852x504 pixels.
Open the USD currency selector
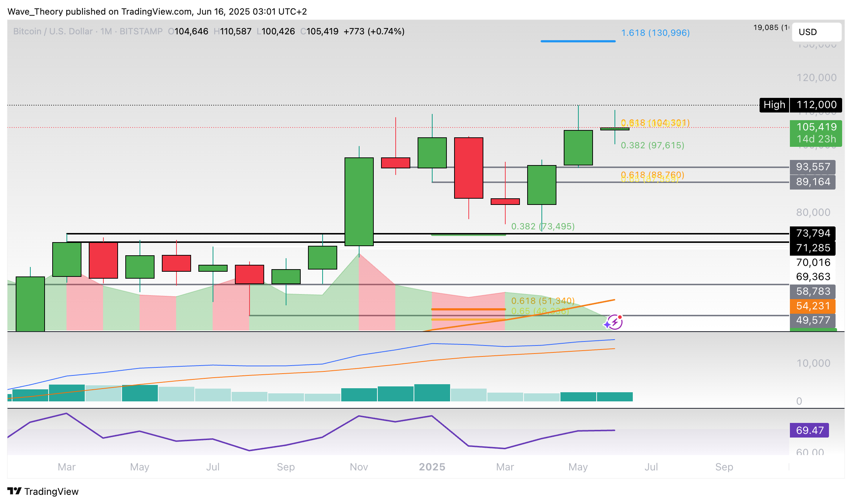[x=816, y=32]
